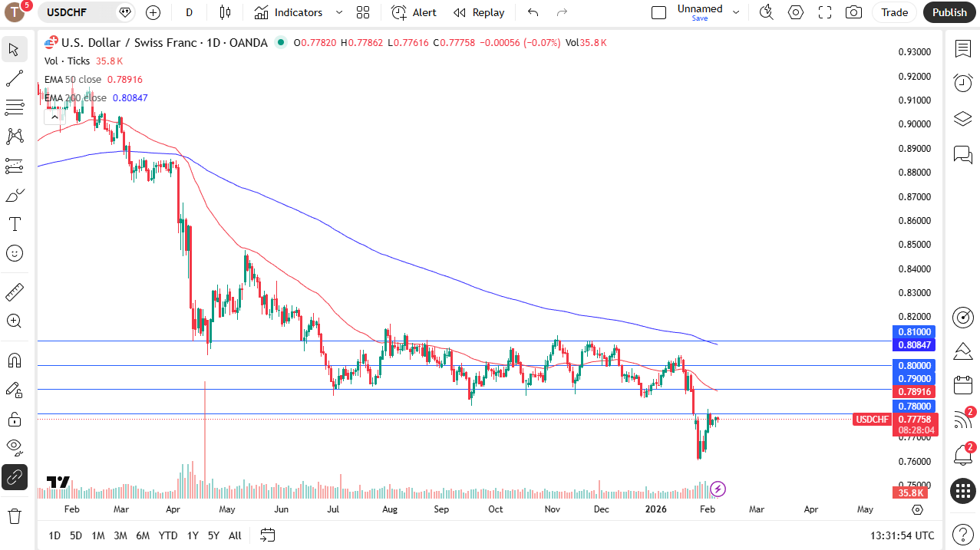
Task: Click the active link drawings icon
Action: pos(14,477)
